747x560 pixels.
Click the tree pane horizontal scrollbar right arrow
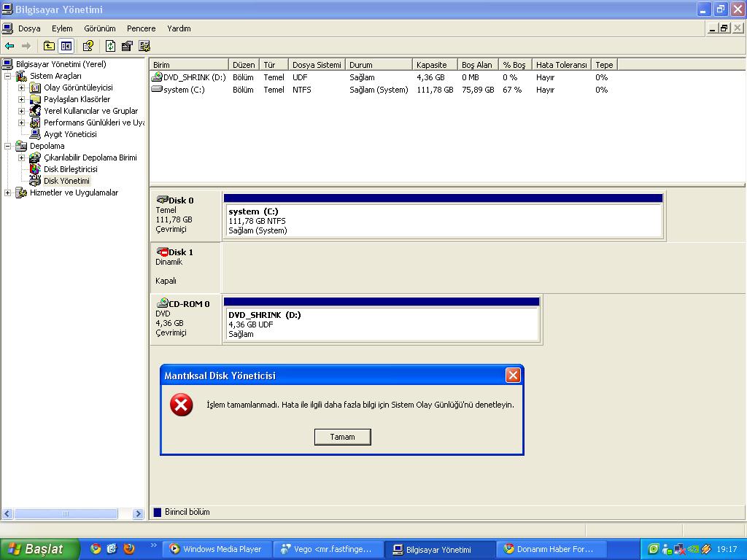tap(138, 513)
